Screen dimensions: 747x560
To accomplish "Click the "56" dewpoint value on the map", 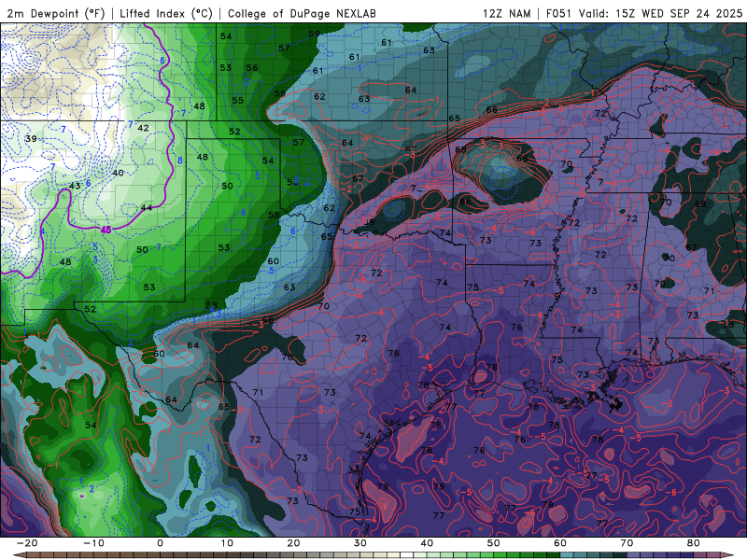I will pyautogui.click(x=251, y=67).
